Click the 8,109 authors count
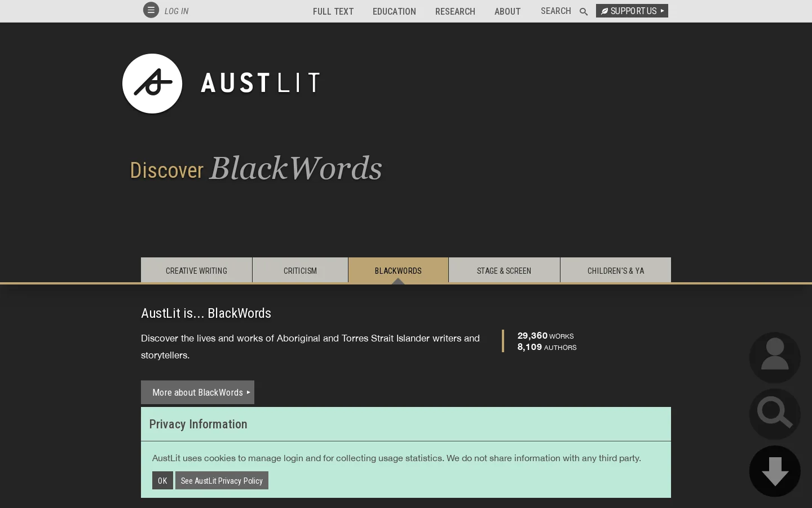This screenshot has width=812, height=508. coord(547,347)
